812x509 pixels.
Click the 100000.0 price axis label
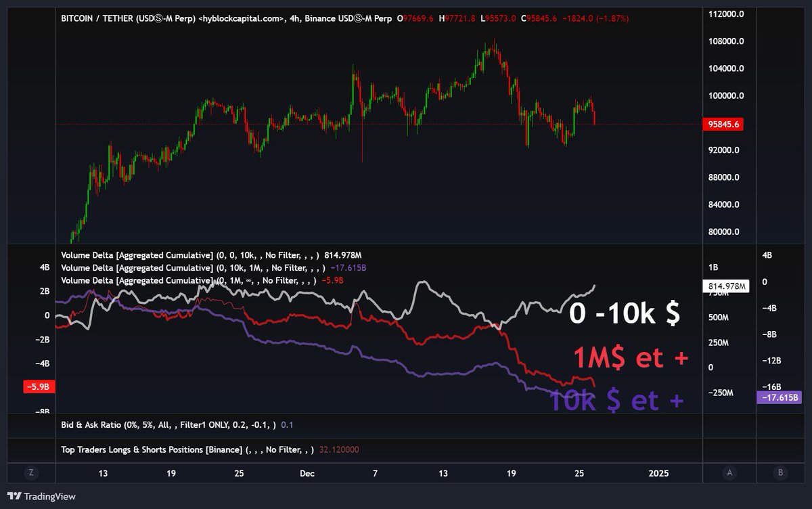click(725, 95)
